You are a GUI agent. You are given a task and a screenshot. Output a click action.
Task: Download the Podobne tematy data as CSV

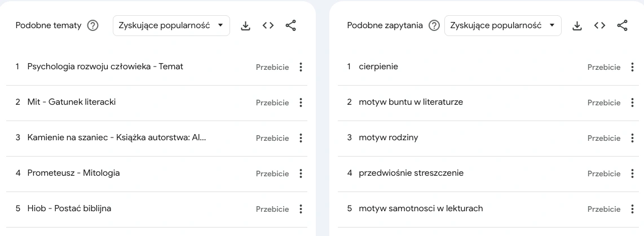coord(245,26)
